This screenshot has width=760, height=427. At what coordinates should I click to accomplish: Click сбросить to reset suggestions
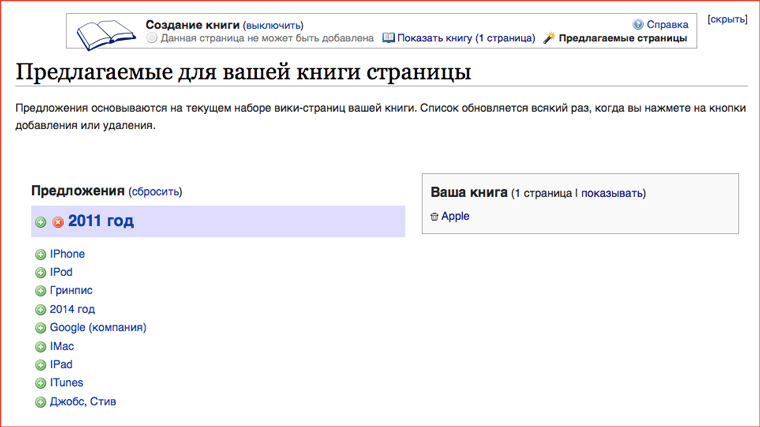coord(155,191)
